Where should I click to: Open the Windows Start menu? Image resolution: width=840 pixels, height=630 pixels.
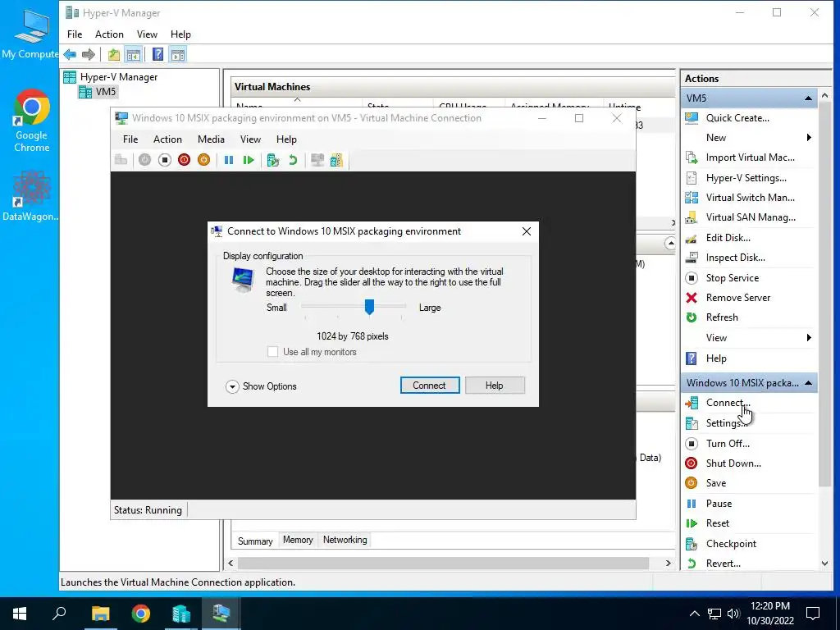(20, 614)
